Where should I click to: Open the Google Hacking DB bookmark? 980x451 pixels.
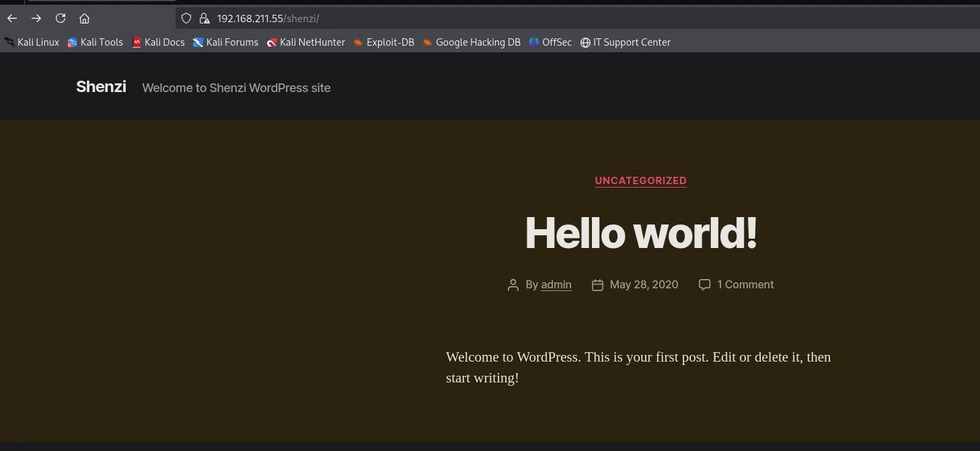(x=472, y=42)
